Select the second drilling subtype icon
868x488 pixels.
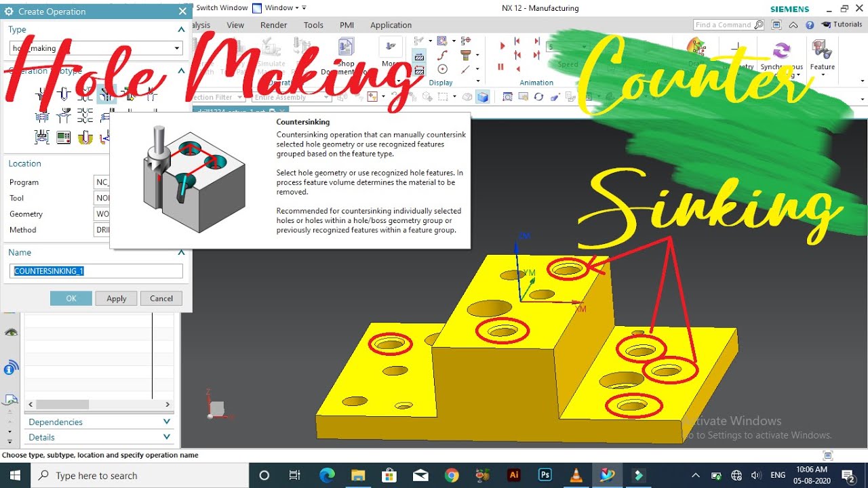(x=64, y=95)
